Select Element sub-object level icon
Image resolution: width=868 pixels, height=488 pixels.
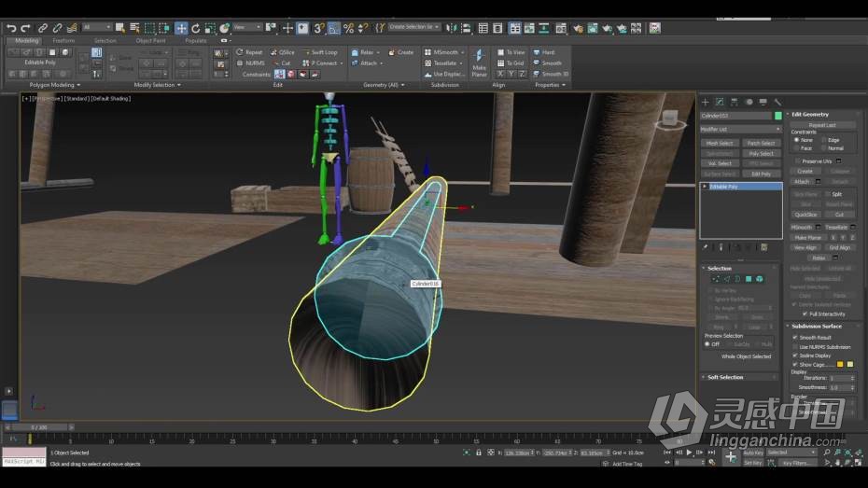coord(760,279)
